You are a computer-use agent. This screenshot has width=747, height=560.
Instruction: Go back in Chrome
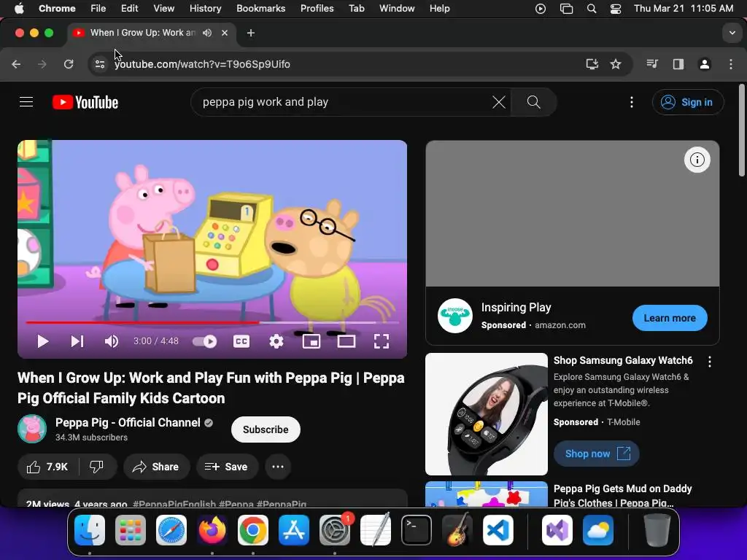(x=16, y=64)
